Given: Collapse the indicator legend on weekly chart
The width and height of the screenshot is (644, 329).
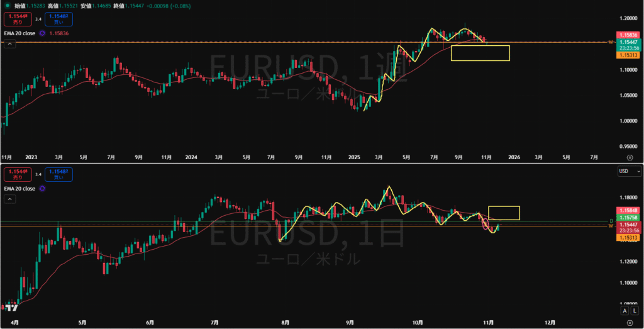Looking at the screenshot, I should click(x=10, y=44).
